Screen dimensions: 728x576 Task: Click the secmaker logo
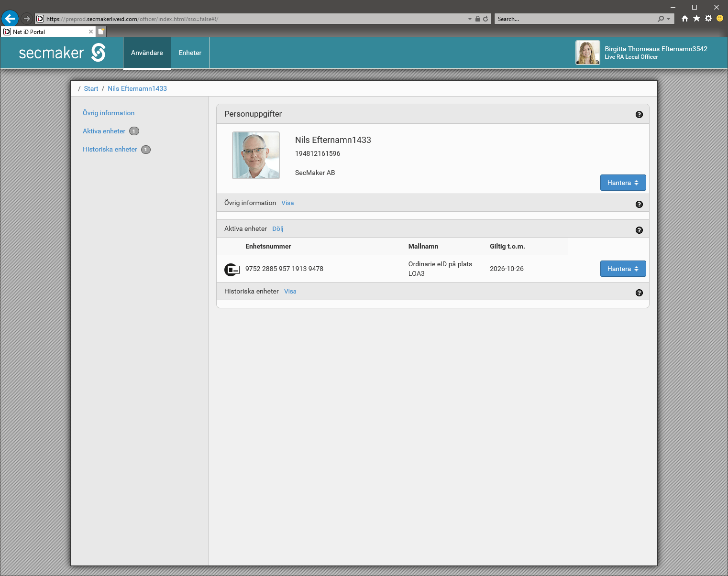[62, 53]
